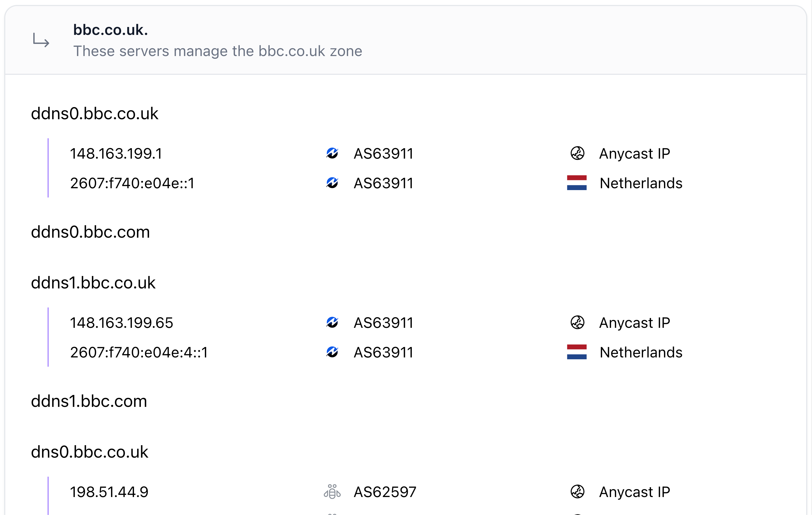Screen dimensions: 812x515
Task: Click AS63911 logo icon next to 2607:f740:e04e::1
Action: pyautogui.click(x=332, y=183)
